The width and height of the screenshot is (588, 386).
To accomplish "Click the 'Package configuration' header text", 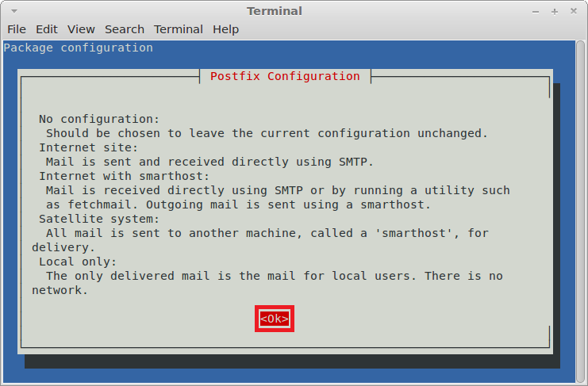I will click(x=79, y=48).
